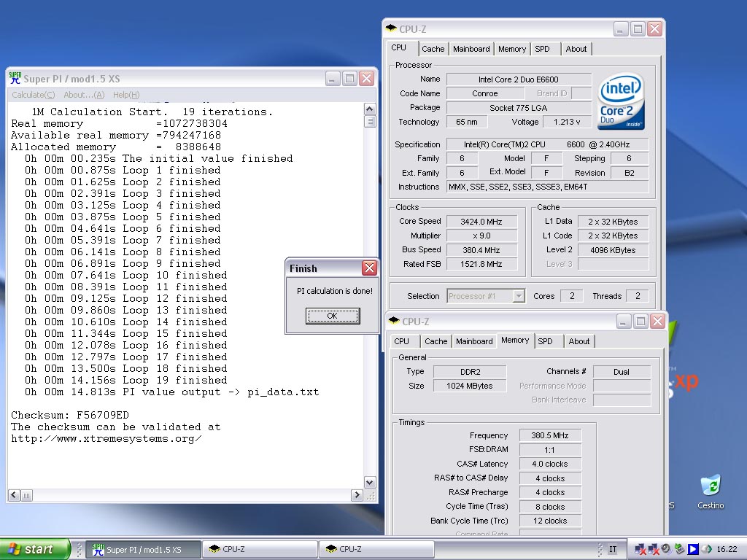Click Super PI vertical scrollbar down arrow
The height and width of the screenshot is (560, 747).
pos(370,483)
